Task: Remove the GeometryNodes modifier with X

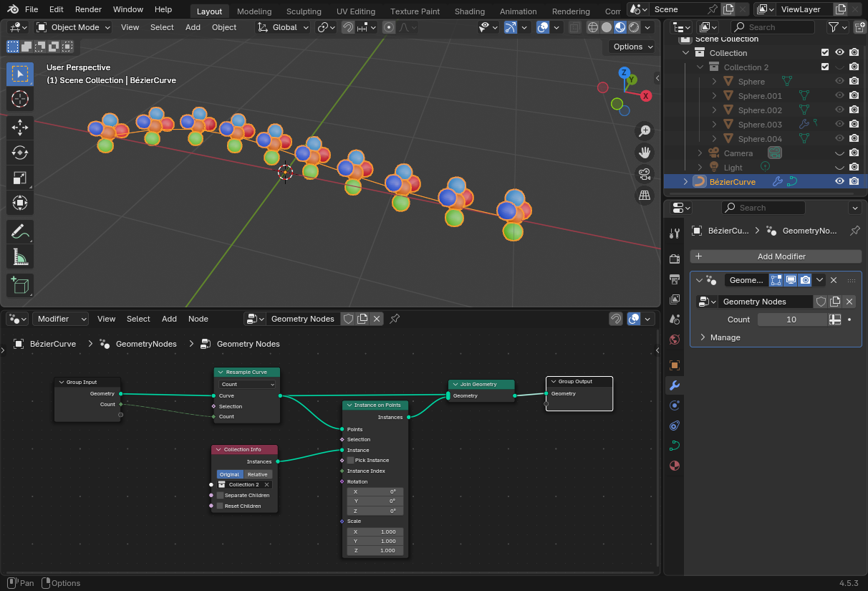Action: (x=834, y=280)
